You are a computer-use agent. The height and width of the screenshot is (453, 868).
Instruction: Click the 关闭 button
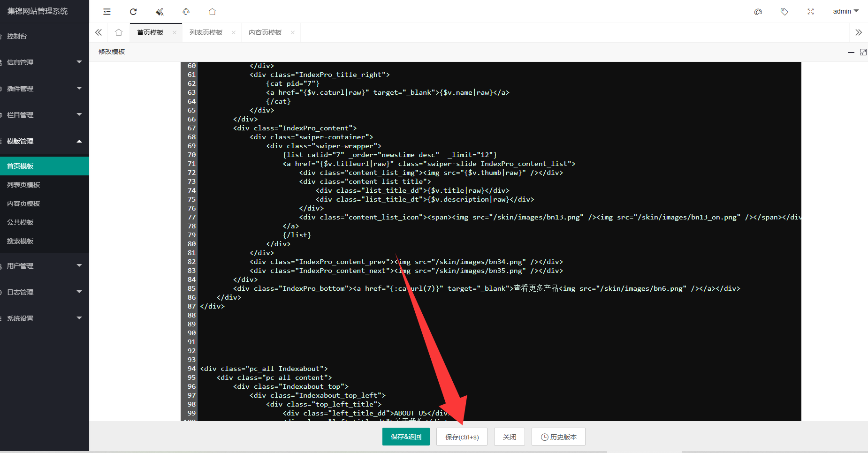pyautogui.click(x=510, y=437)
